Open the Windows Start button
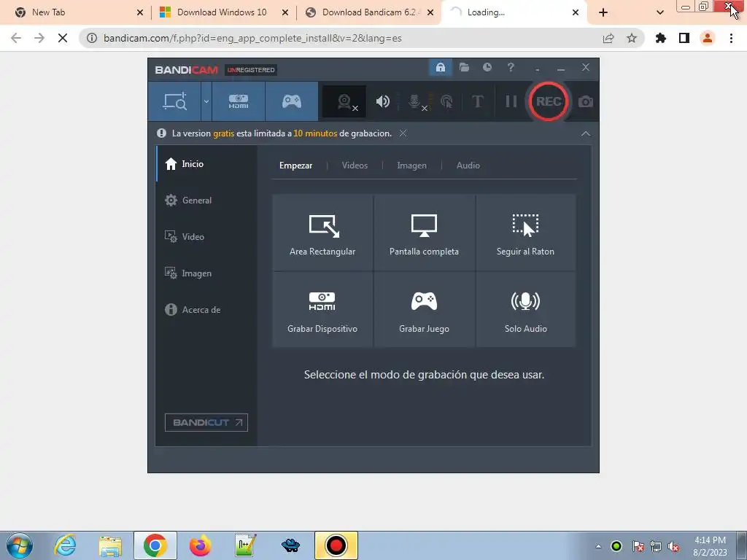747x560 pixels. tap(19, 545)
